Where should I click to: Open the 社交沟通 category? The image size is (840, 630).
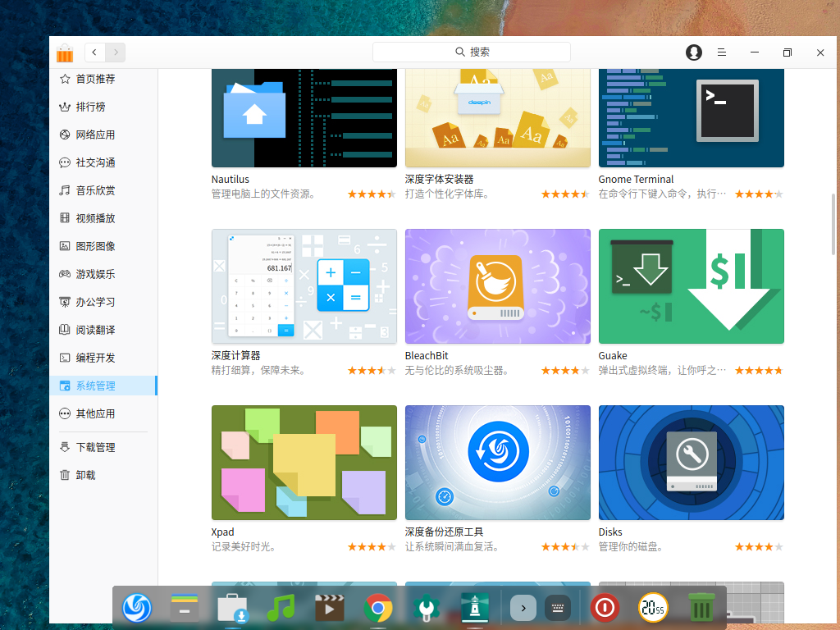coord(103,162)
